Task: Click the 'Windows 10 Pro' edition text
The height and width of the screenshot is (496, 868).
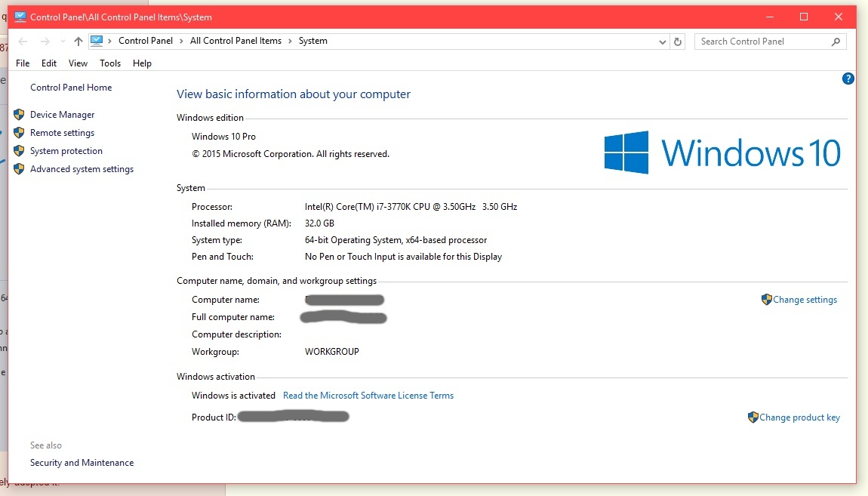Action: (223, 137)
